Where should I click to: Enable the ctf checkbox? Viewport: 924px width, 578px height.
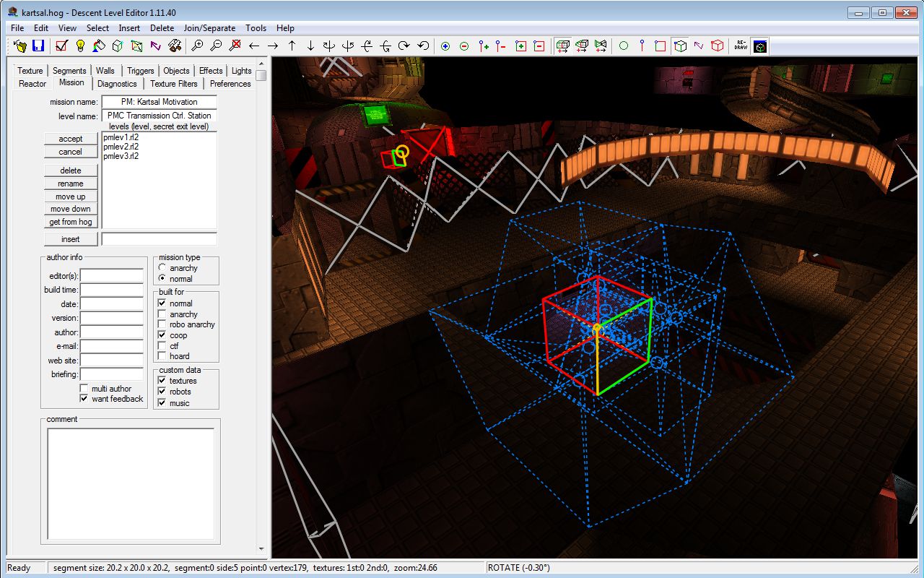click(x=162, y=346)
